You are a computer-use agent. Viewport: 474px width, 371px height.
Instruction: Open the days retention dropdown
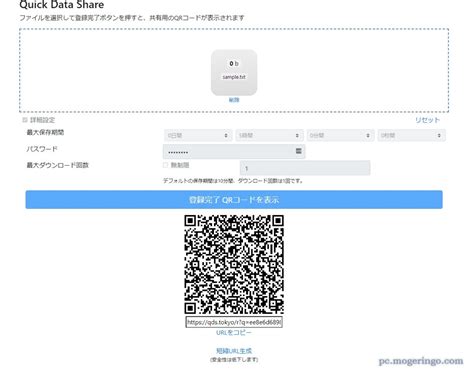click(x=198, y=135)
